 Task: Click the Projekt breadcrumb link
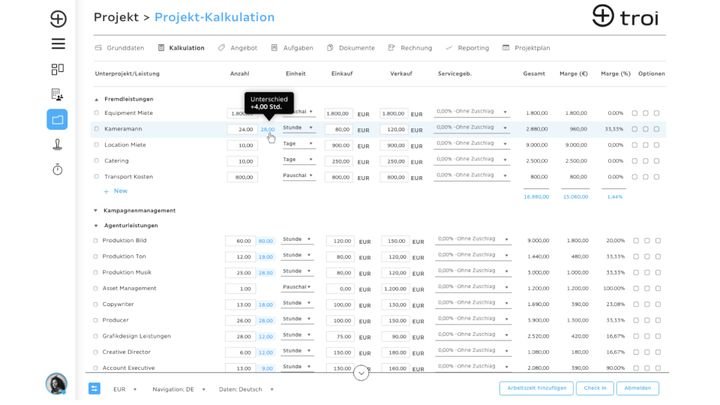pyautogui.click(x=116, y=17)
